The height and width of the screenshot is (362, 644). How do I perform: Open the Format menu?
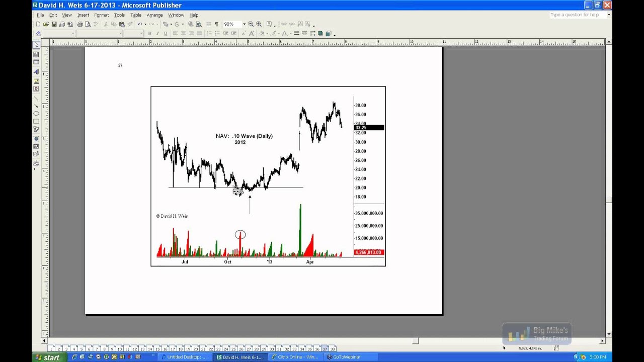(101, 15)
